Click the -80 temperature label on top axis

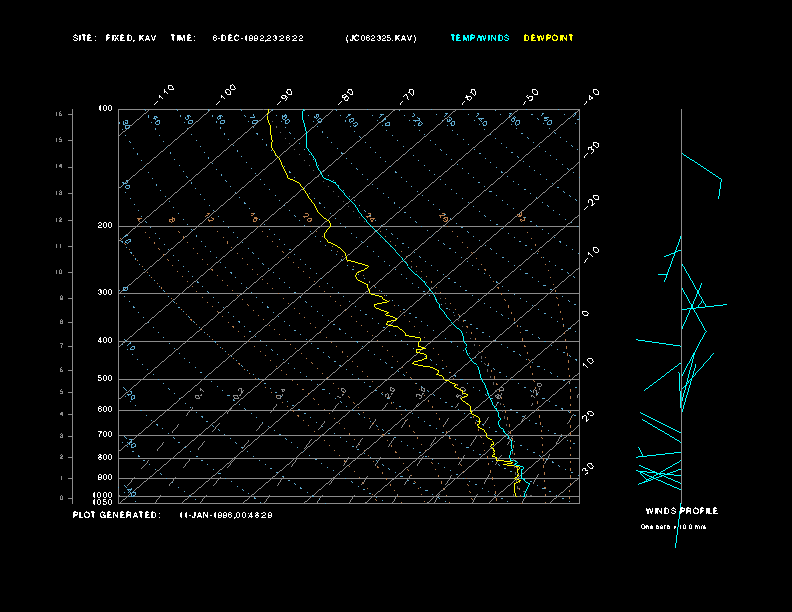point(347,96)
